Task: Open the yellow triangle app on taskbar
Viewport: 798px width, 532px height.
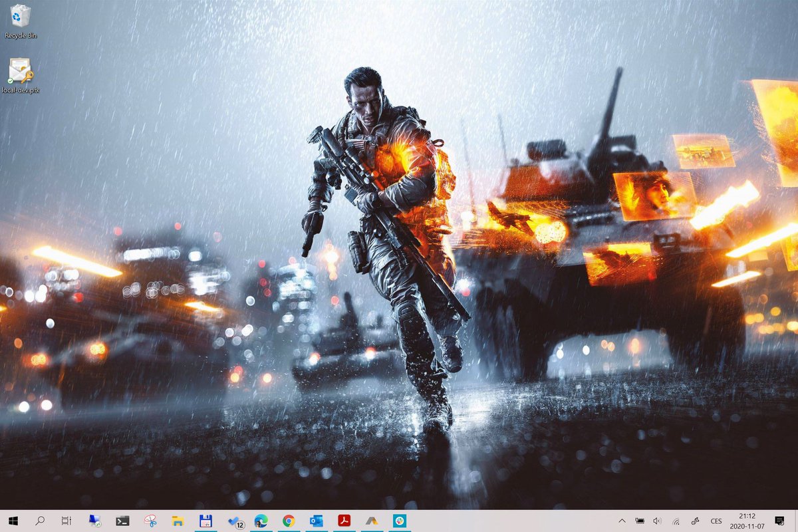Action: click(372, 521)
